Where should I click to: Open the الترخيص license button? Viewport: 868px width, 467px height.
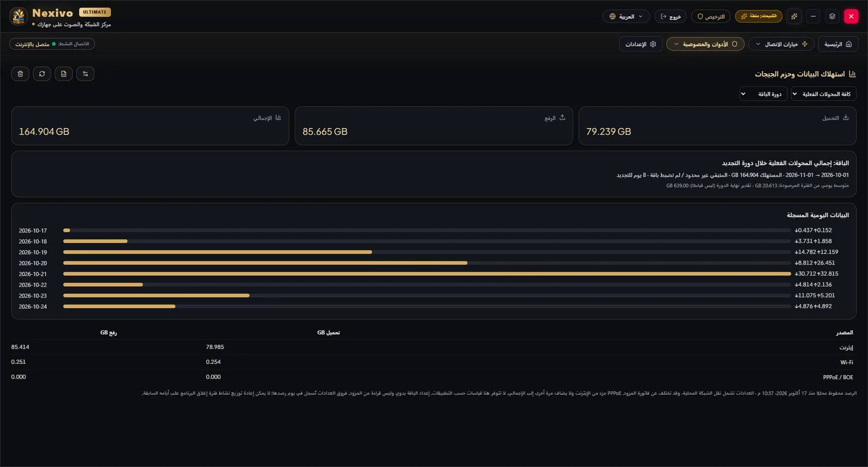[711, 16]
